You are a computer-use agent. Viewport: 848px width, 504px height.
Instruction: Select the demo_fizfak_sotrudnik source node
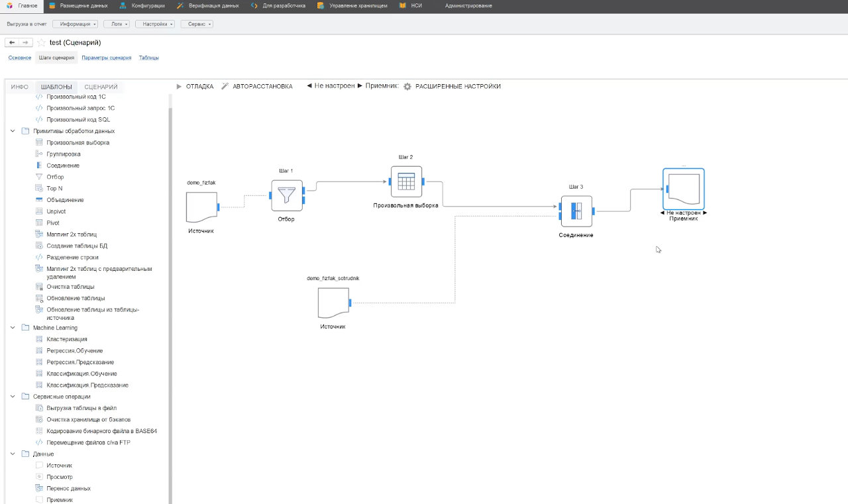[333, 303]
